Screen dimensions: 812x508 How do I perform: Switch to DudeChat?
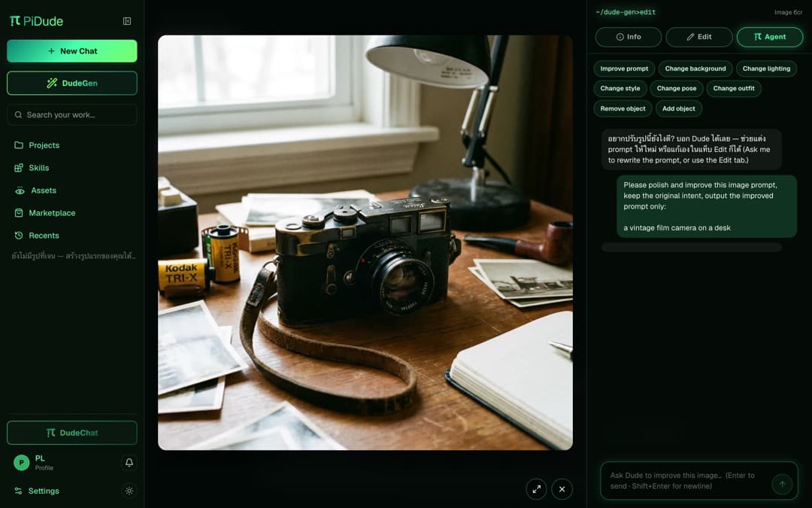coord(72,433)
